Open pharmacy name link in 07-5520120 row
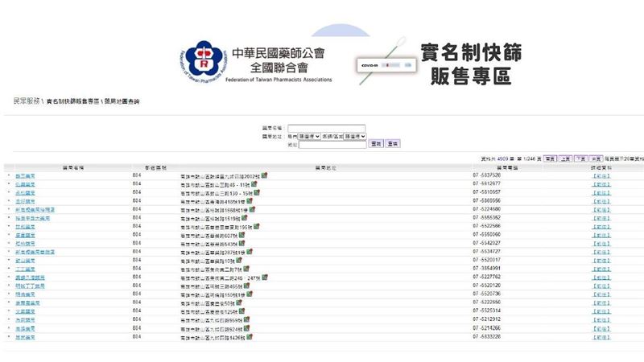The image size is (644, 362). point(30,286)
